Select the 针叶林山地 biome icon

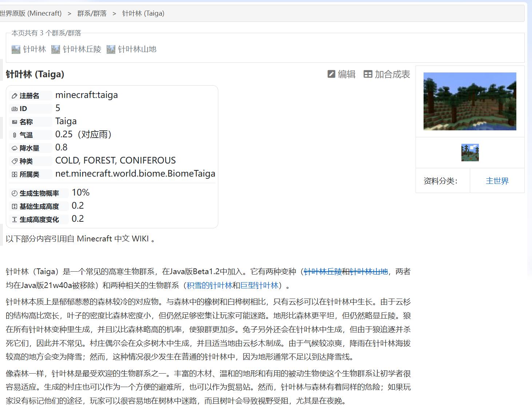click(111, 50)
